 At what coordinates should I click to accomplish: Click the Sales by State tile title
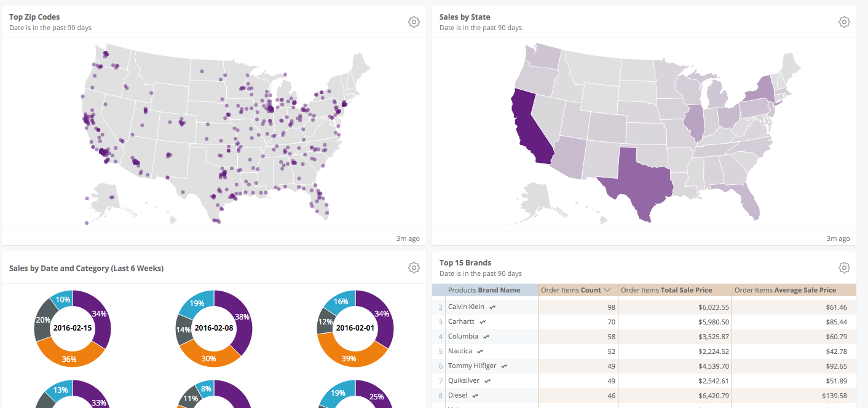tap(465, 17)
